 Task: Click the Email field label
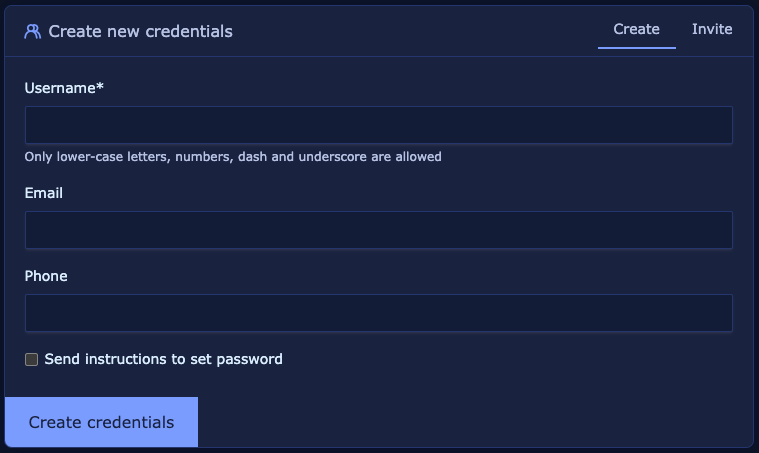[44, 193]
